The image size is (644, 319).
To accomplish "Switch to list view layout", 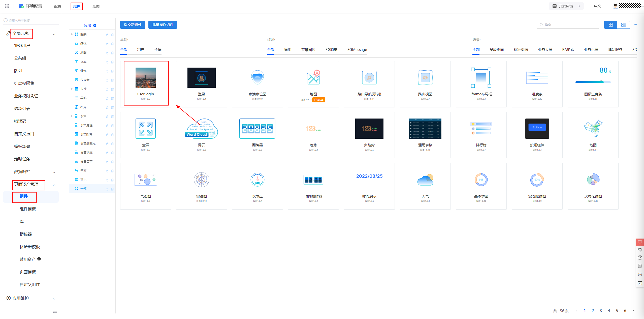I will click(623, 25).
